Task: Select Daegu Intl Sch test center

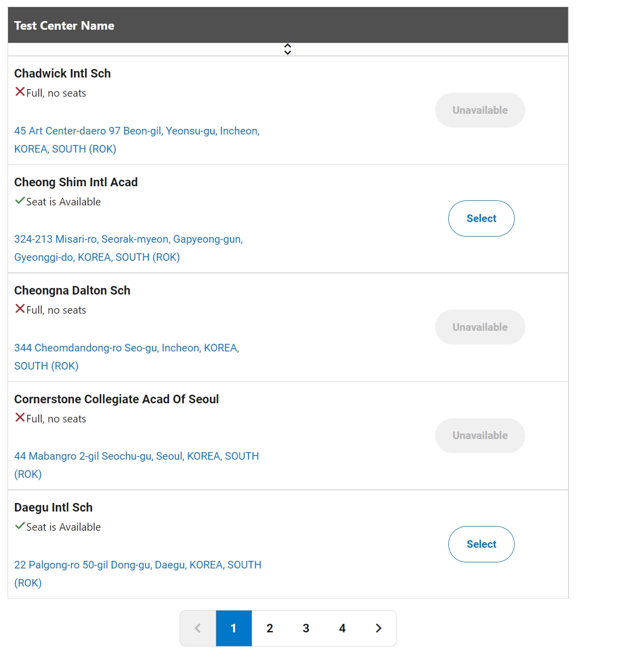Action: [x=481, y=544]
